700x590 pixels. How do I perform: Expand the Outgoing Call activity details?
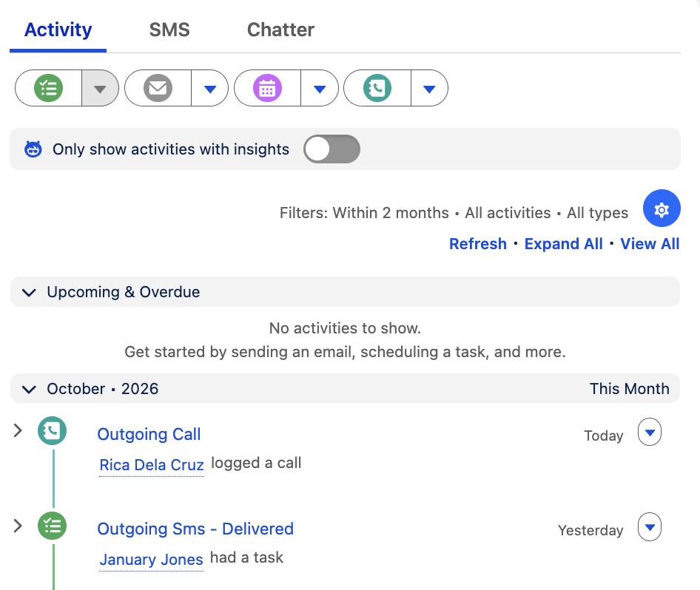click(18, 431)
